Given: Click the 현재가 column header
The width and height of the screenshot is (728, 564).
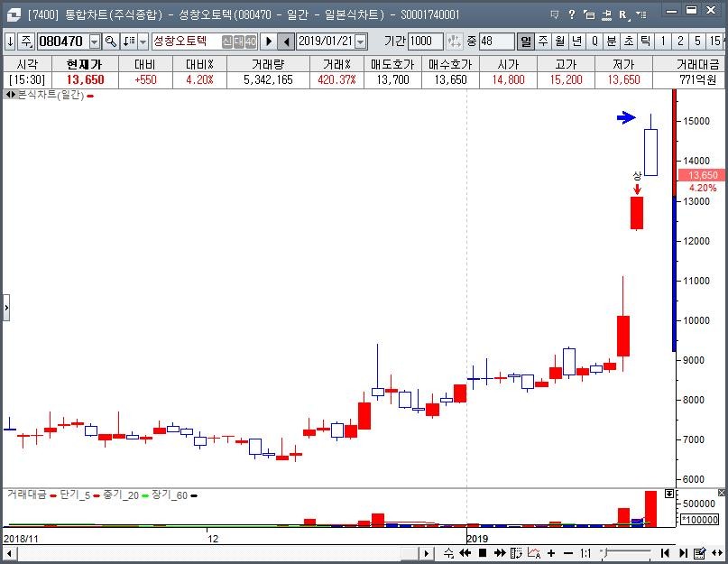Looking at the screenshot, I should 84,64.
